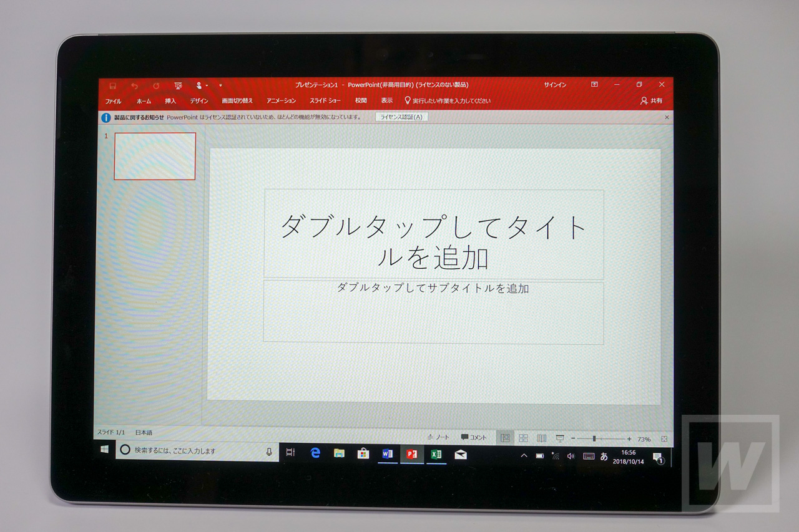Open the 挿入 ribbon tab
Image resolution: width=799 pixels, height=532 pixels.
170,101
